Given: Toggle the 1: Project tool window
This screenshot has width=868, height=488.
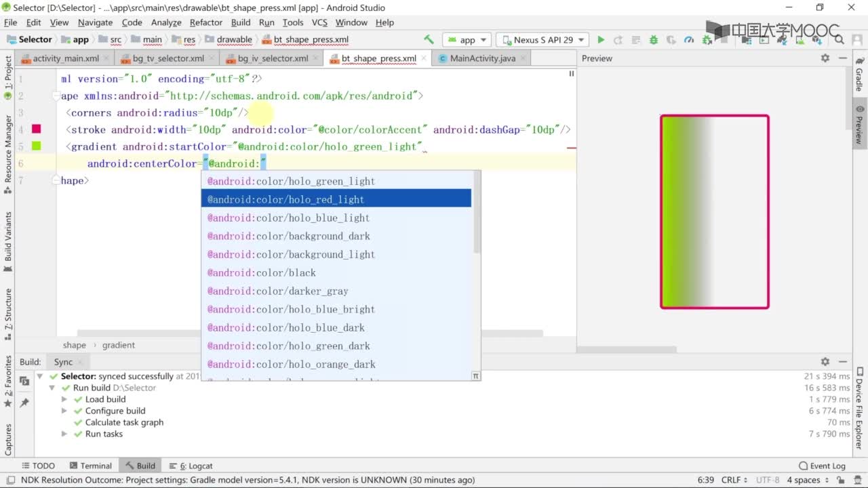Looking at the screenshot, I should [x=8, y=77].
